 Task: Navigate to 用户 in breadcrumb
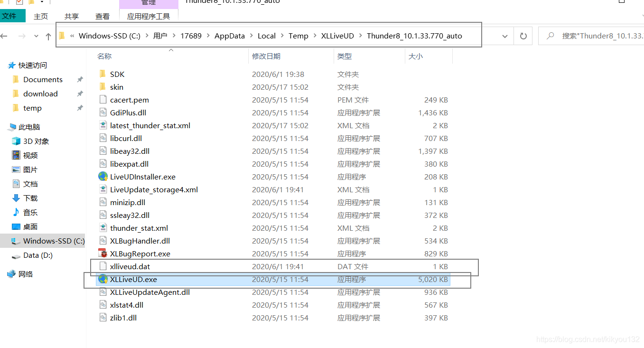(160, 36)
